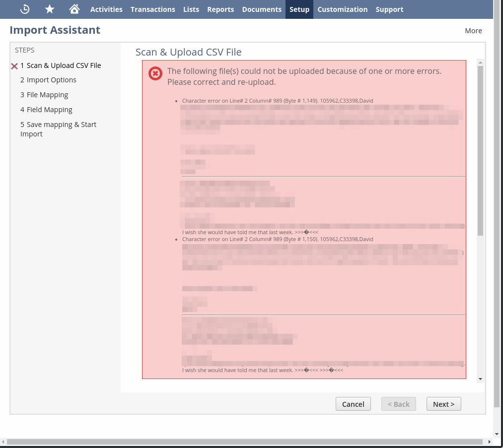Viewport: 503px width, 448px height.
Task: Click the red error icon in the banner
Action: 155,73
